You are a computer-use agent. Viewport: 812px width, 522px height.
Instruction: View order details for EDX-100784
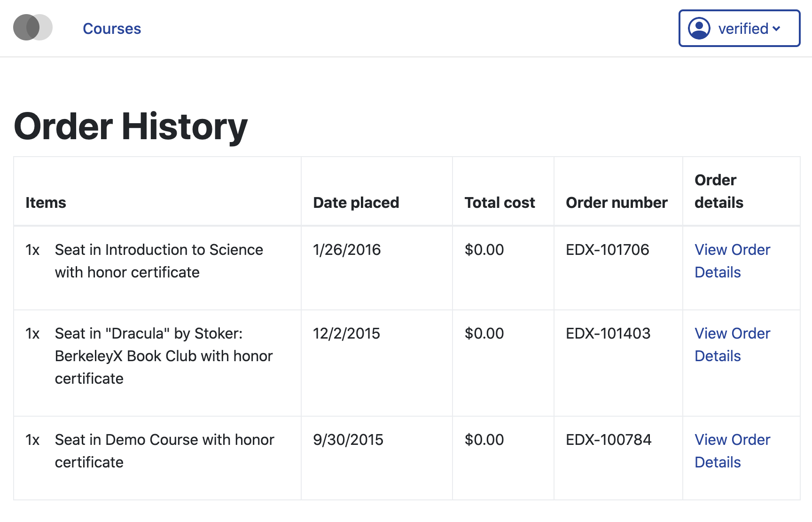pyautogui.click(x=732, y=451)
